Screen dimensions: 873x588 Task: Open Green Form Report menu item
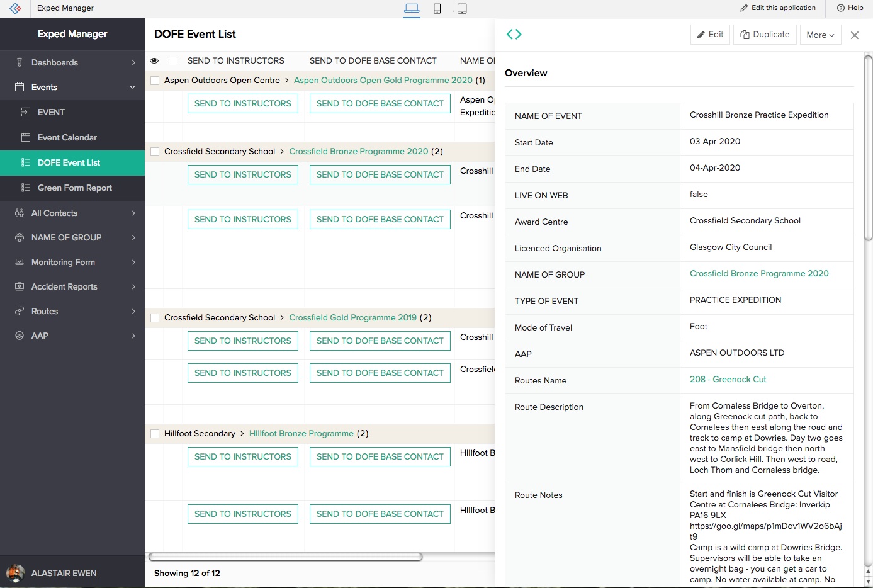pyautogui.click(x=74, y=188)
